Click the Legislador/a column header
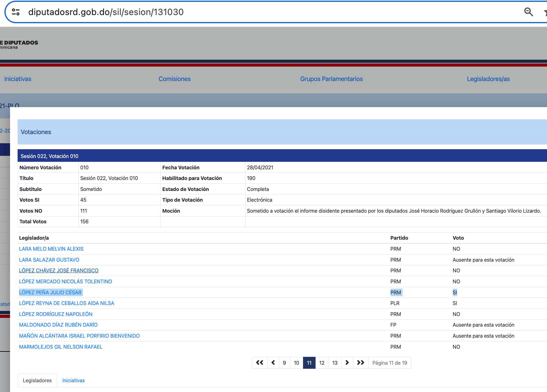Screen dimensions: 547x392 34,238
